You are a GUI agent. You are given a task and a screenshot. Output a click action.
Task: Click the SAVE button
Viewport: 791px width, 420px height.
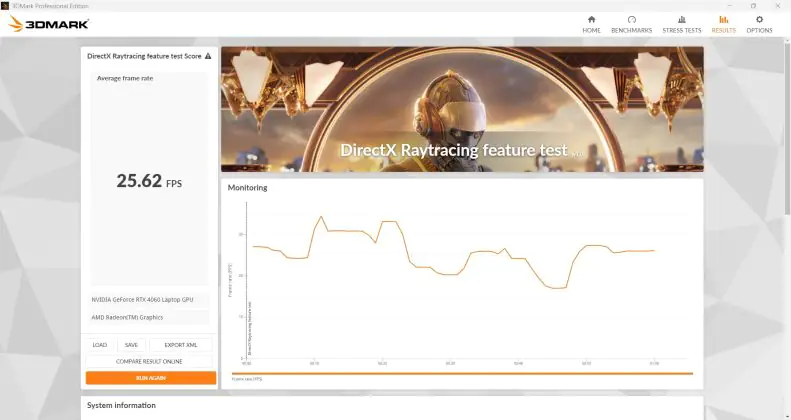pyautogui.click(x=131, y=345)
